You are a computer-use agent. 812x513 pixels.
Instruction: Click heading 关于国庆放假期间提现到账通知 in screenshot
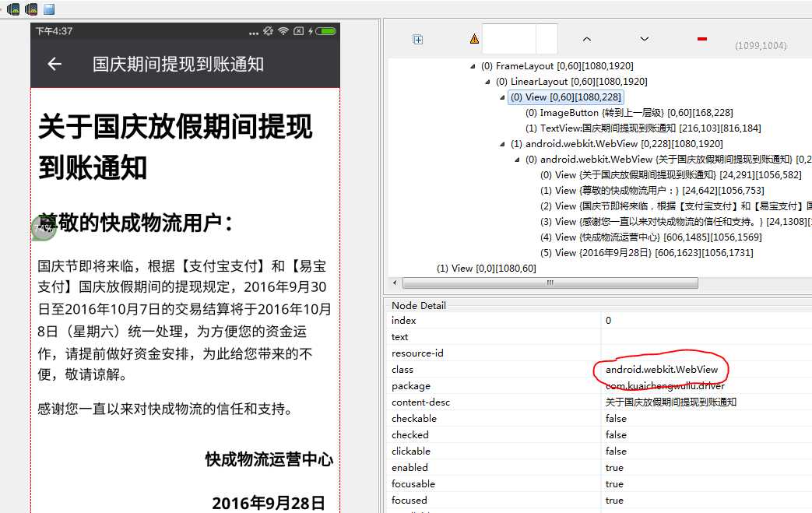(x=175, y=146)
